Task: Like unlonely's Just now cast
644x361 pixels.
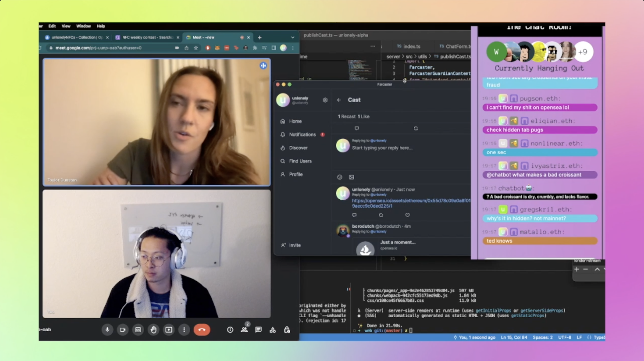Action: tap(407, 215)
